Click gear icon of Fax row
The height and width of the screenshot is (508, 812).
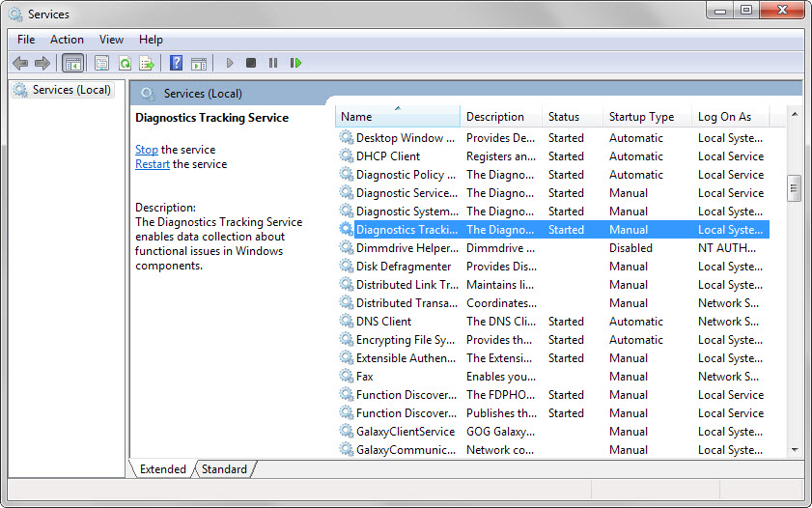[347, 376]
